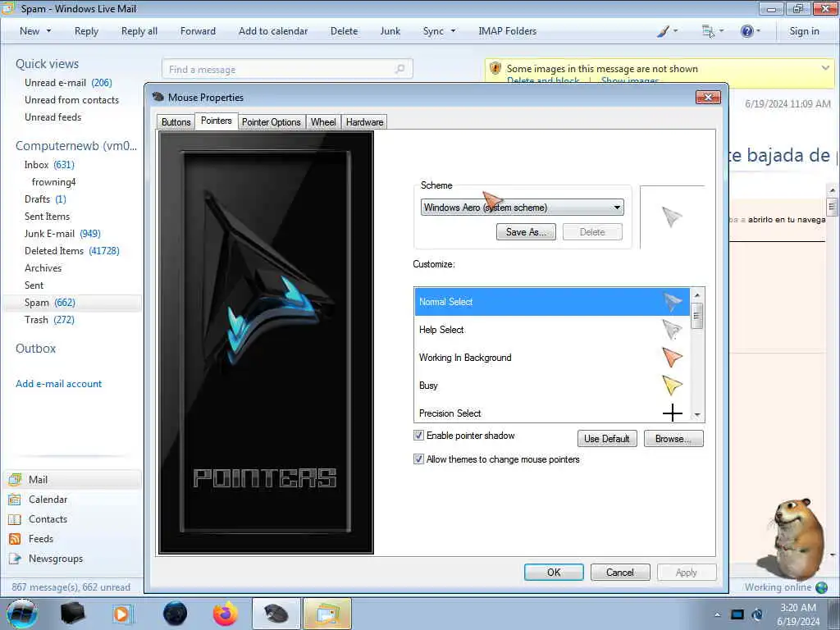The width and height of the screenshot is (840, 630).
Task: Click the Feeds icon in navigation pane
Action: (15, 539)
